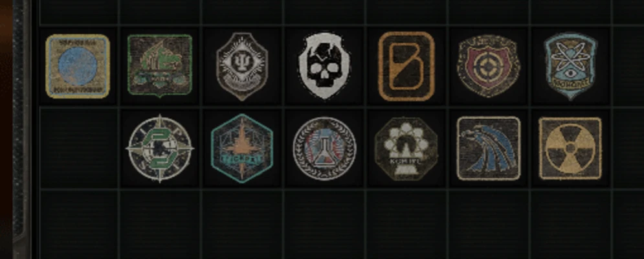Select the trident psi symbol patch
The width and height of the screenshot is (644, 259).
coord(242,66)
